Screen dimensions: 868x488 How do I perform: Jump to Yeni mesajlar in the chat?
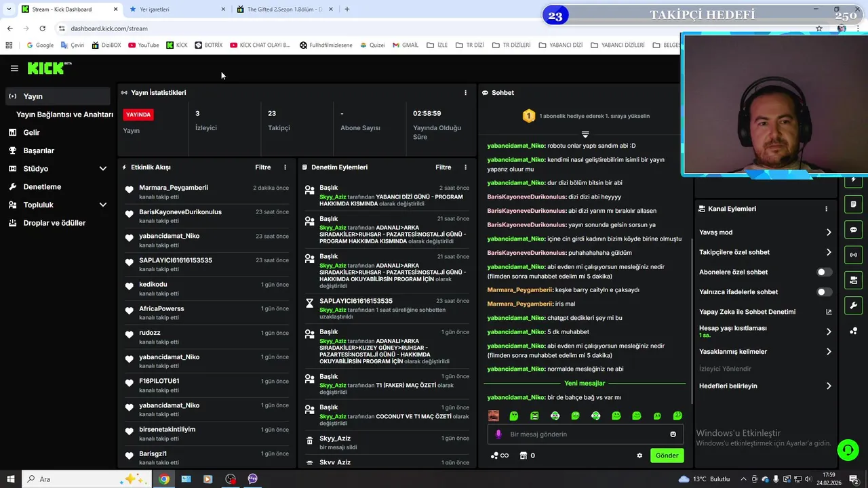click(585, 384)
